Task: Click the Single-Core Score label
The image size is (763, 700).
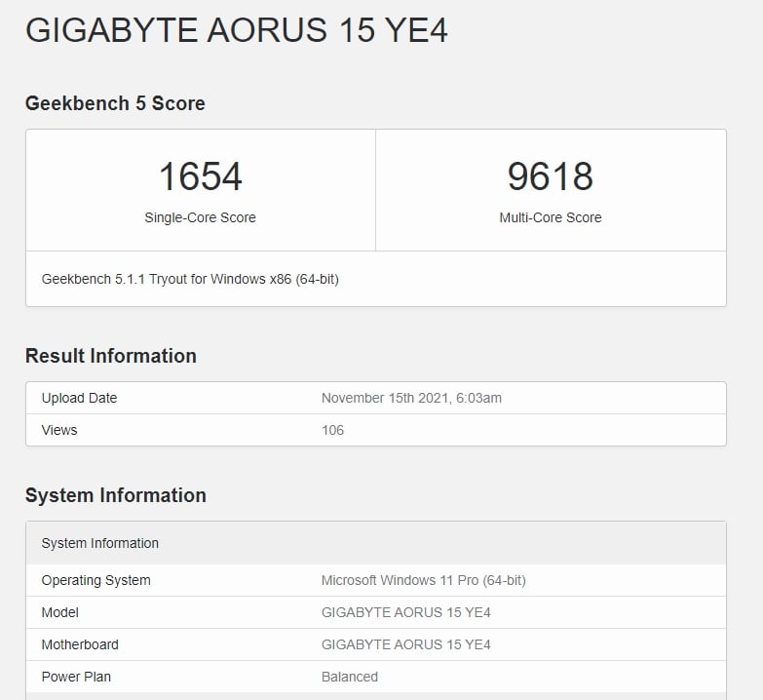Action: tap(200, 217)
